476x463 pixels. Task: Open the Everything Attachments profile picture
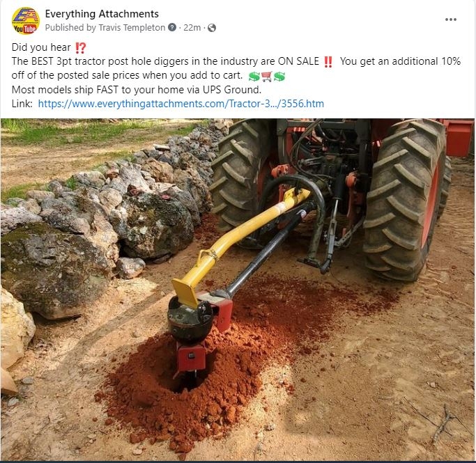coord(26,21)
